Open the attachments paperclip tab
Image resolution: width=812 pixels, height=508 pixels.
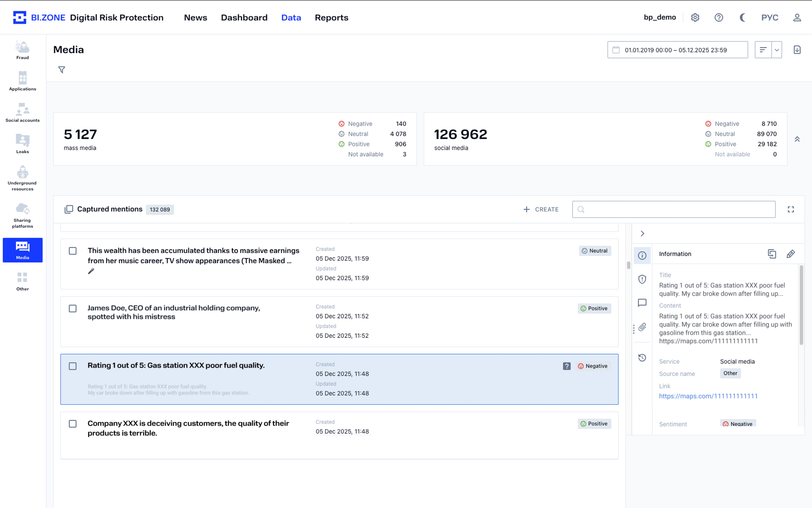tap(642, 327)
